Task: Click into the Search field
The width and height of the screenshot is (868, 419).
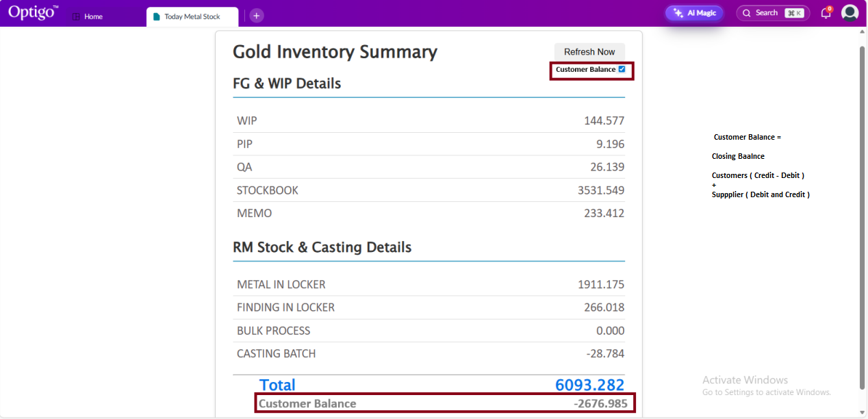Action: pyautogui.click(x=767, y=13)
